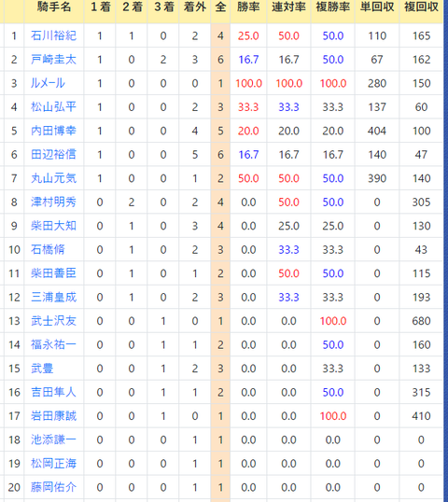This screenshot has height=502, width=448.
Task: Click jockey 柴田善臣
Action: click(53, 273)
